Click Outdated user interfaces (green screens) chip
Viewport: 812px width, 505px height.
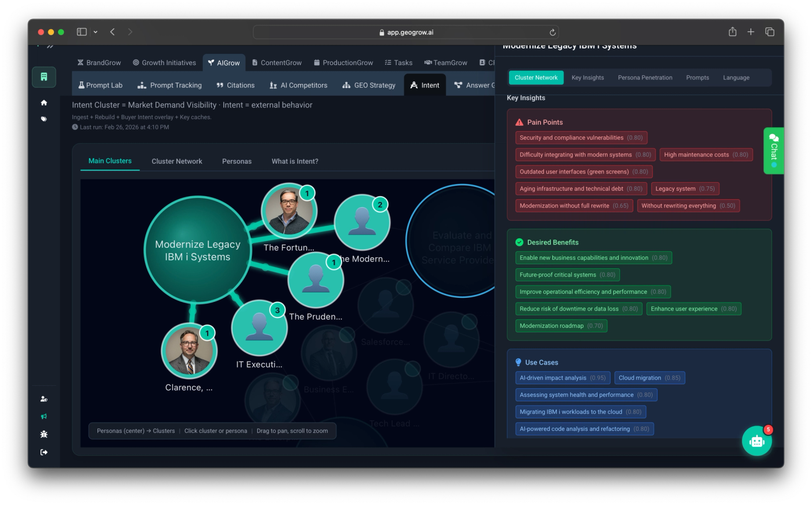point(584,172)
